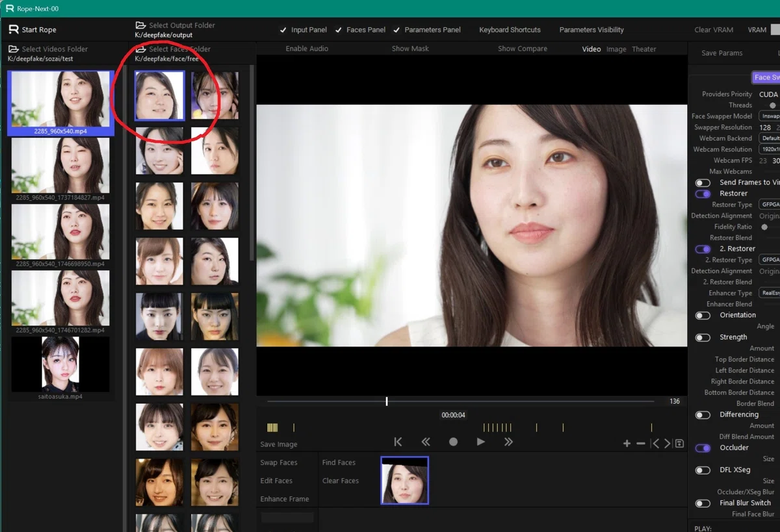Open the Face Swapper Model dropdown

coord(770,116)
